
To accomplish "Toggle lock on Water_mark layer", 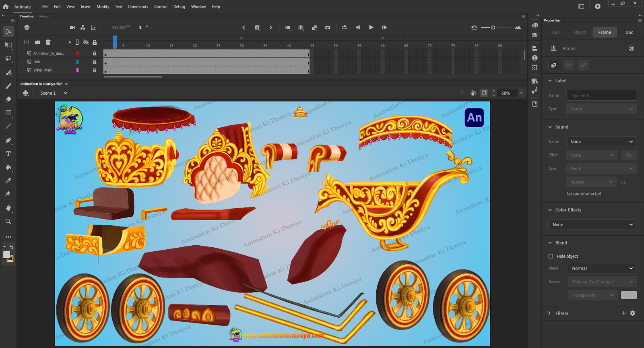I will pos(95,70).
